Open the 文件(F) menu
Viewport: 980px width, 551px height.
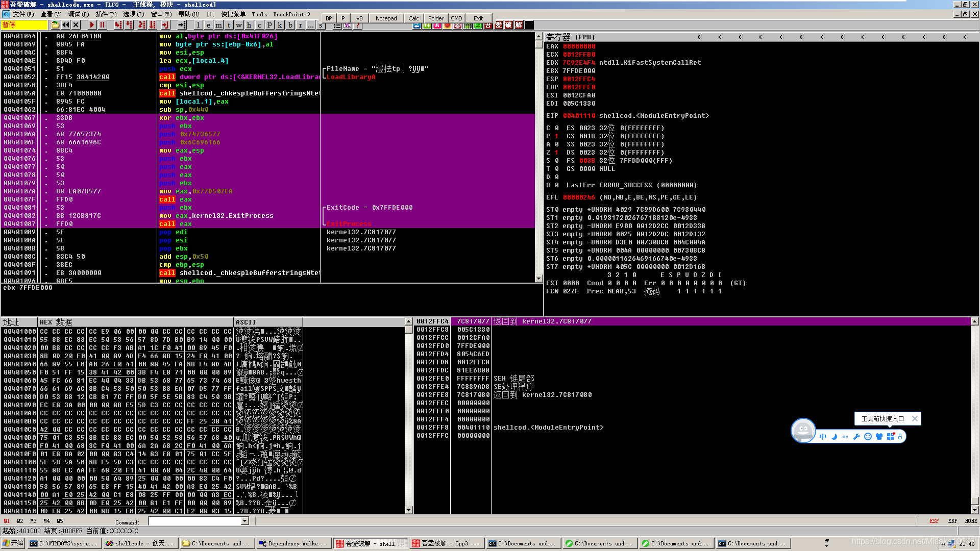pyautogui.click(x=23, y=14)
